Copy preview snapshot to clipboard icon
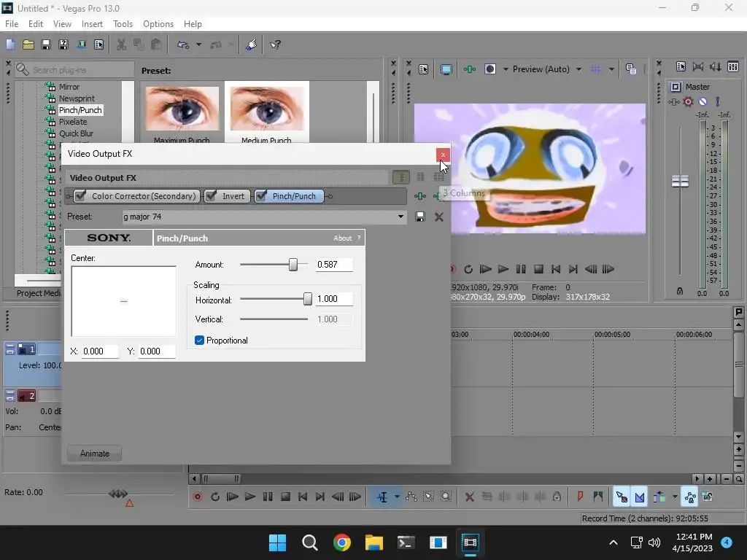Viewport: 747px width, 560px height. click(x=631, y=69)
